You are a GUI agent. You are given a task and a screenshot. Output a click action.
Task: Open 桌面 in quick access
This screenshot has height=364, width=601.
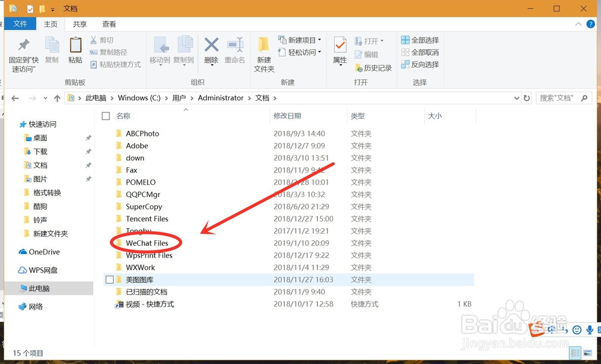click(40, 138)
